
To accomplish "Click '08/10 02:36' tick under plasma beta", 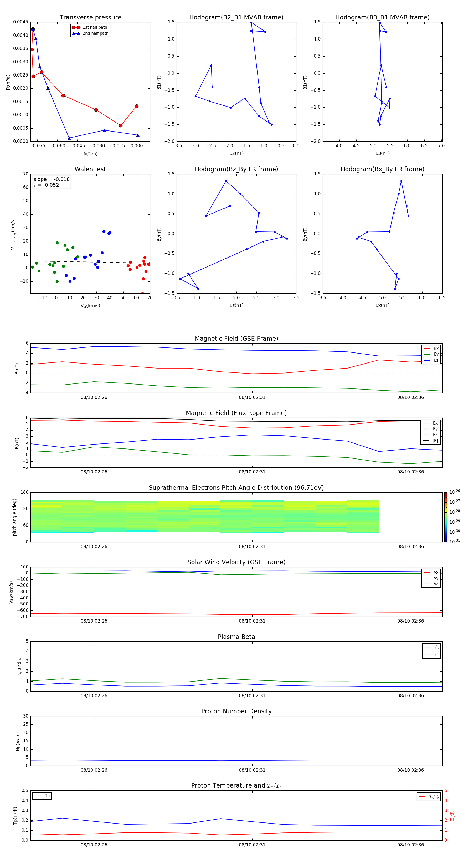I will coord(410,695).
